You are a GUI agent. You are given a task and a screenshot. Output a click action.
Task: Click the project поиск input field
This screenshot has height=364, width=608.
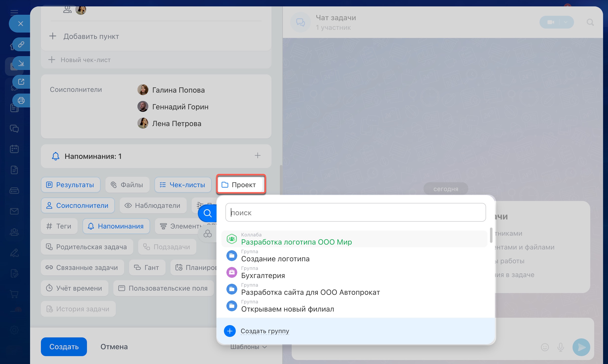[x=355, y=212]
